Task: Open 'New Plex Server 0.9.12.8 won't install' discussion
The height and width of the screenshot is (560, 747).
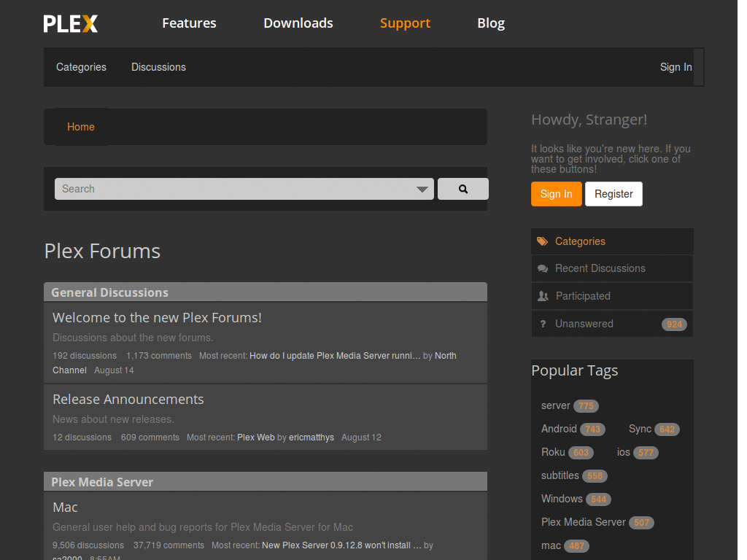Action: 341,545
